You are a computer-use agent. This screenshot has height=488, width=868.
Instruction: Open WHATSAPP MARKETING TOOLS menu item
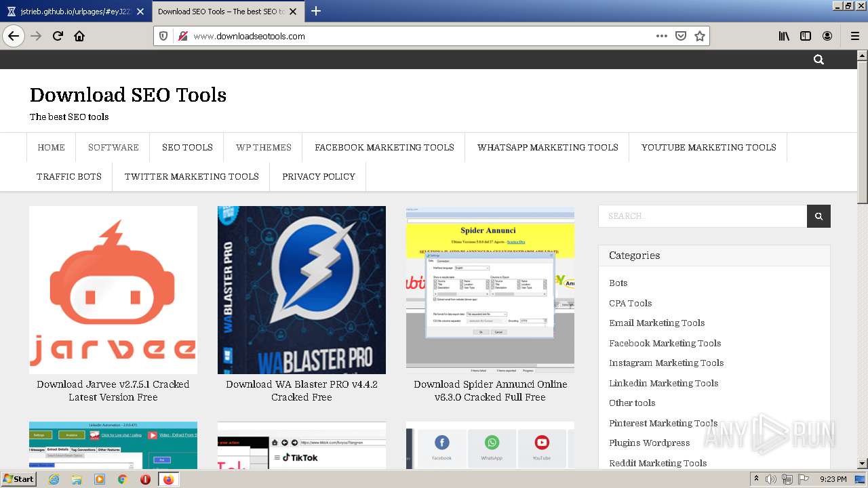pos(548,147)
